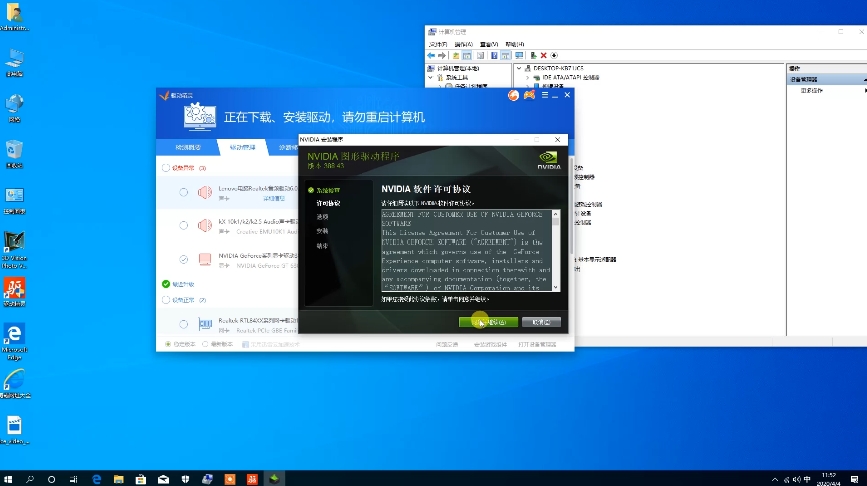Click the back arrow in Computer Management toolbar
Viewport: 867px width, 486px height.
click(x=431, y=55)
